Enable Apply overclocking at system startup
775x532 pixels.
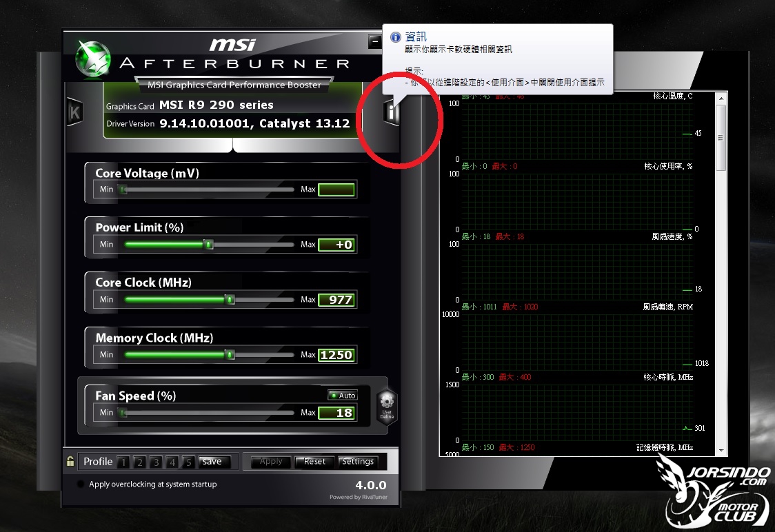[81, 484]
